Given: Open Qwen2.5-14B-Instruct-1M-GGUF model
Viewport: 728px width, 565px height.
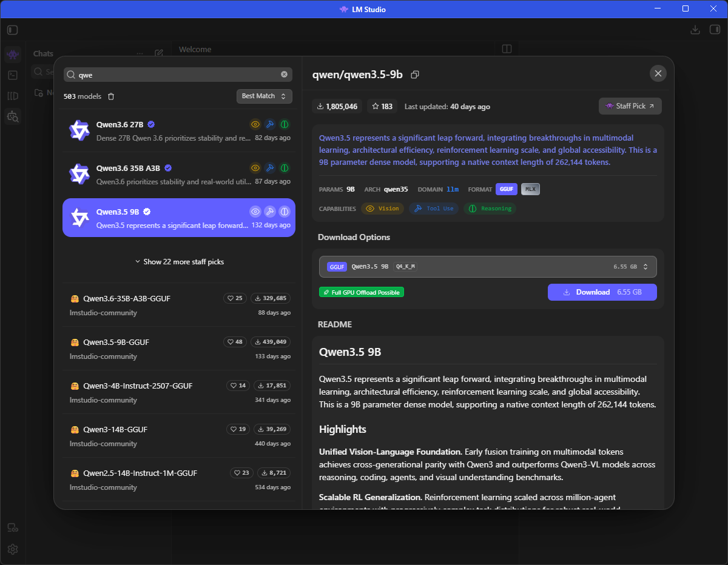Looking at the screenshot, I should 180,480.
